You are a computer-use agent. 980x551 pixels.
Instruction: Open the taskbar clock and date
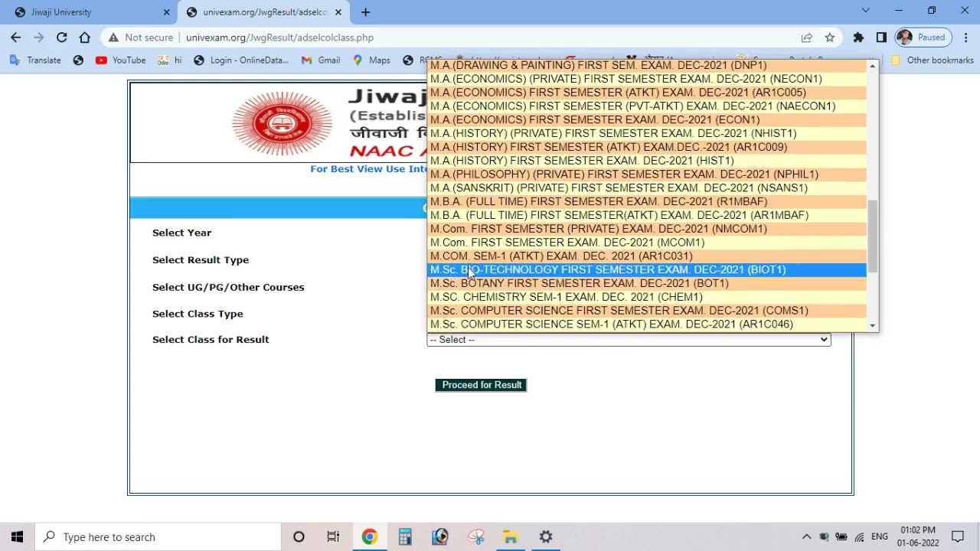pos(918,536)
